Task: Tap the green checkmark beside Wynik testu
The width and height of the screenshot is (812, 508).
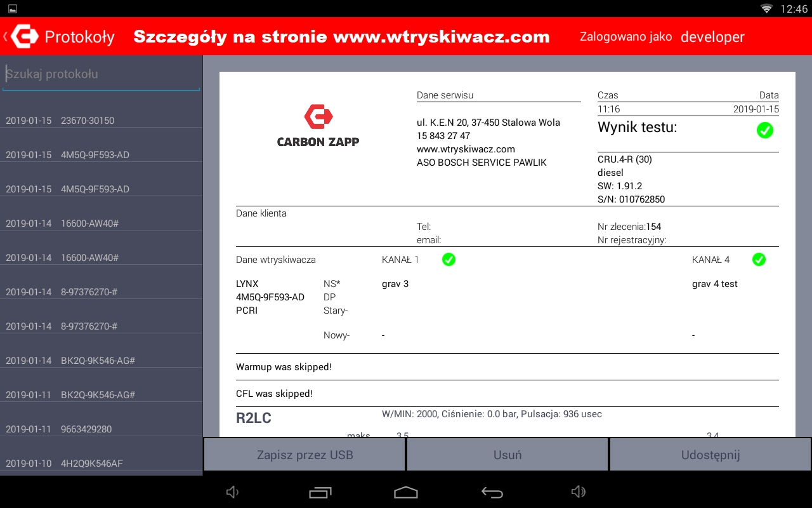Action: point(765,130)
